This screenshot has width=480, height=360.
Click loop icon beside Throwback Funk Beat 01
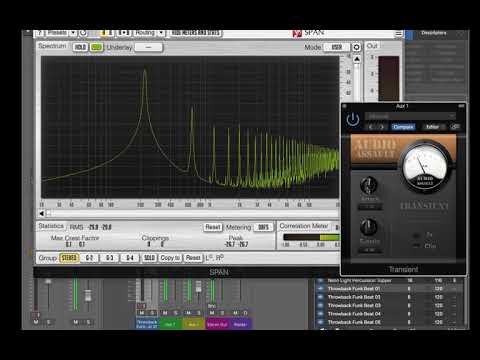pos(320,289)
